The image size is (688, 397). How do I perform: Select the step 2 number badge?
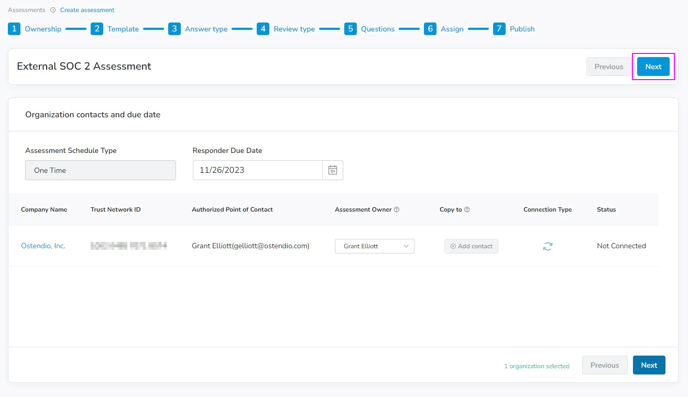point(97,29)
